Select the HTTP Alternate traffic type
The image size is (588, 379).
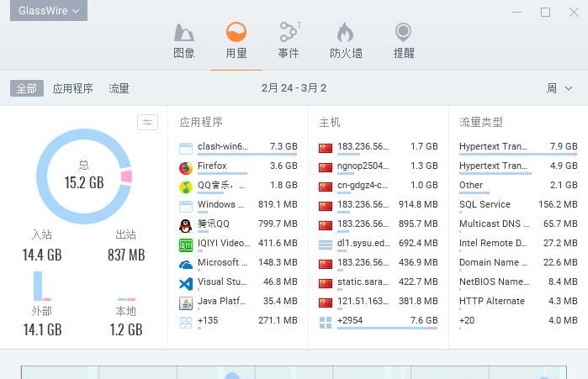pos(518,303)
